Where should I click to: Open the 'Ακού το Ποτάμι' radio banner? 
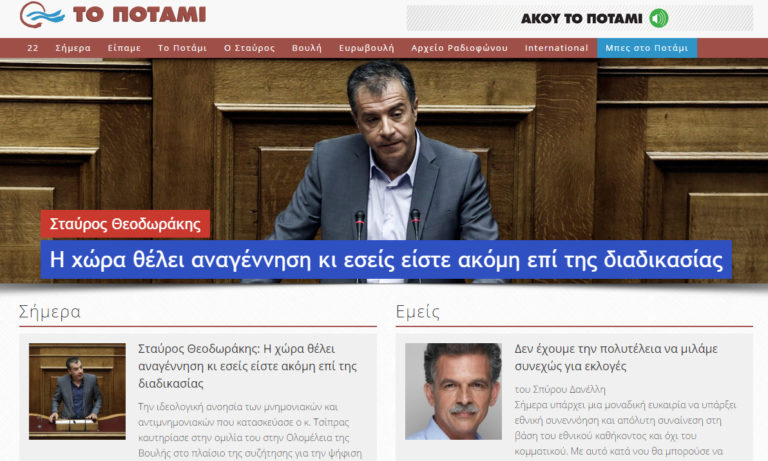579,18
